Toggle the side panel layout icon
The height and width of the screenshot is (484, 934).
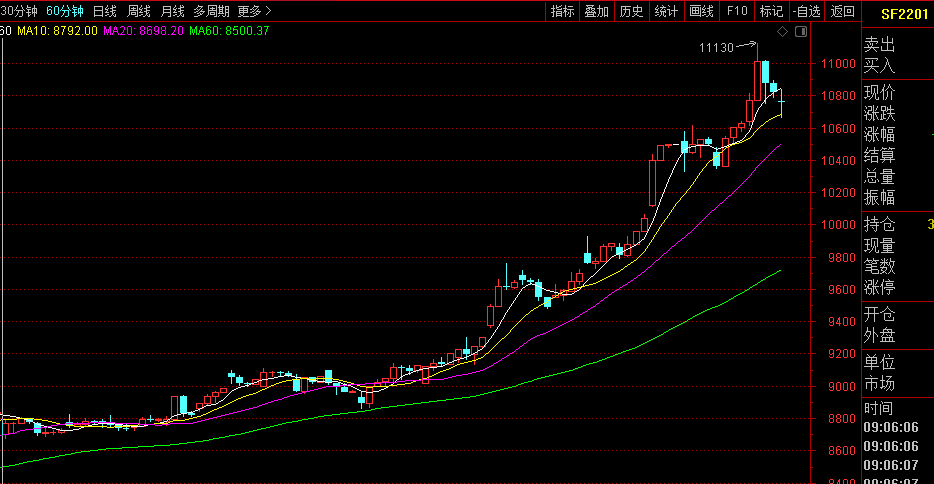point(800,31)
